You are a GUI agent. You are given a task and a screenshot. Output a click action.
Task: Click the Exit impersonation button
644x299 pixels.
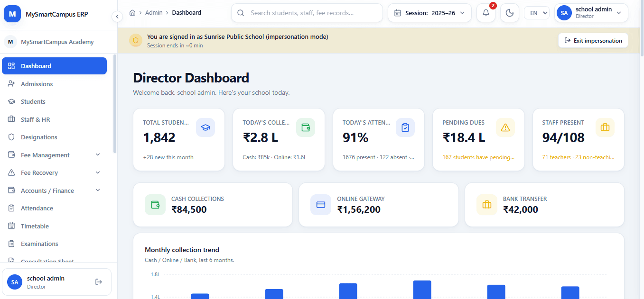[x=593, y=40]
